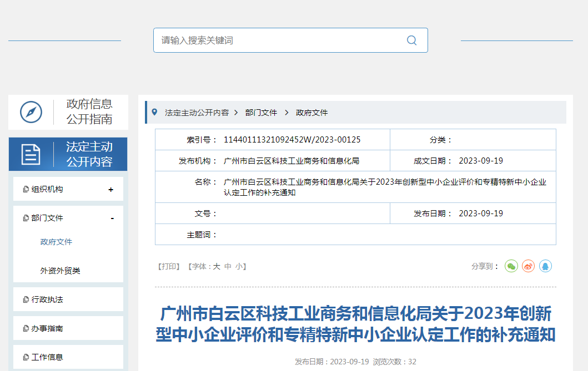Click the search magnifier icon
Screen dimensions: 588x371
pos(411,40)
